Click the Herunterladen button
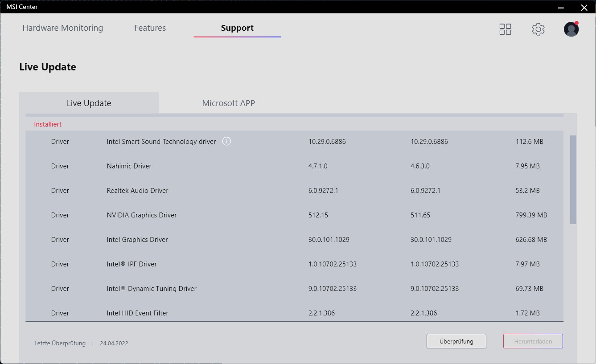The image size is (596, 364). pos(533,341)
